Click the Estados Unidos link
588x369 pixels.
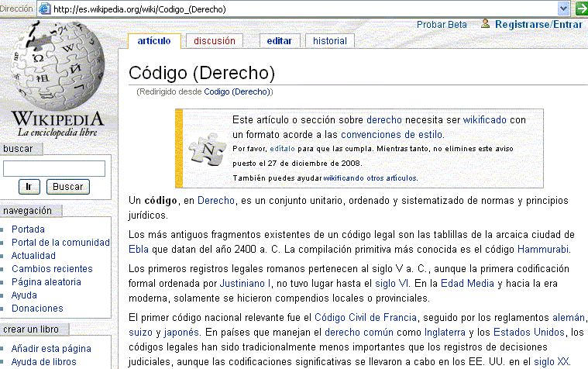coord(529,333)
